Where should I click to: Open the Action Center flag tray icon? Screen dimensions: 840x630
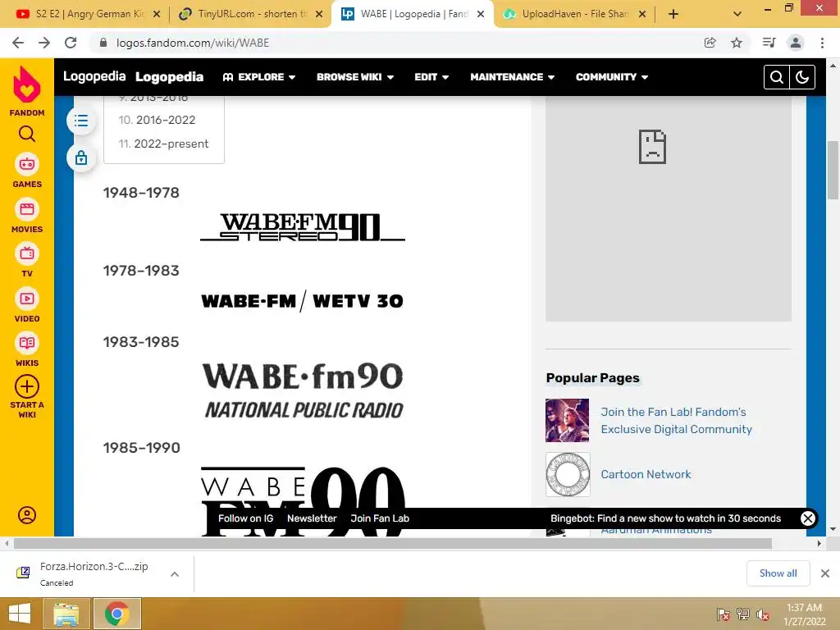(723, 614)
